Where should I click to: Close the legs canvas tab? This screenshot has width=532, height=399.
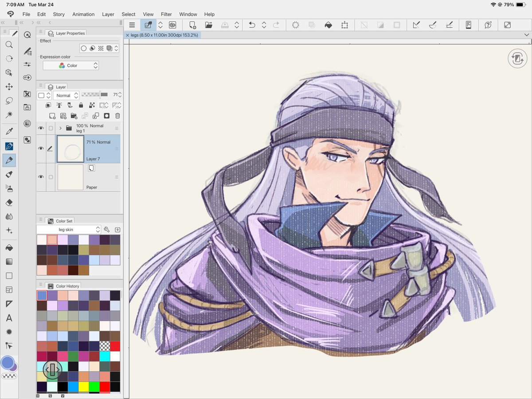tap(128, 35)
